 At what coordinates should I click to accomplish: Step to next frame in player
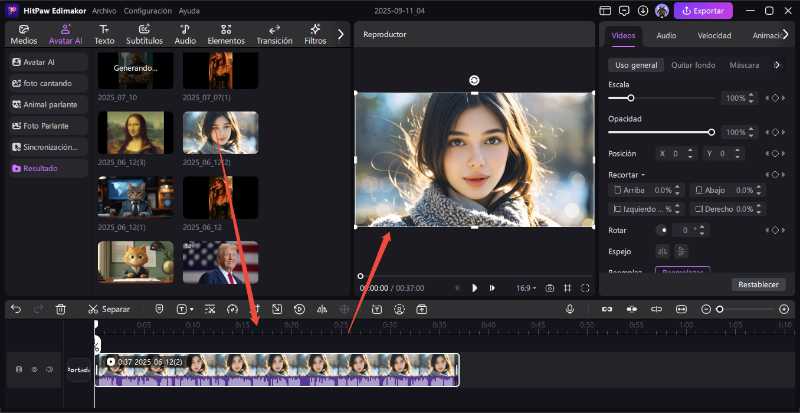point(492,288)
